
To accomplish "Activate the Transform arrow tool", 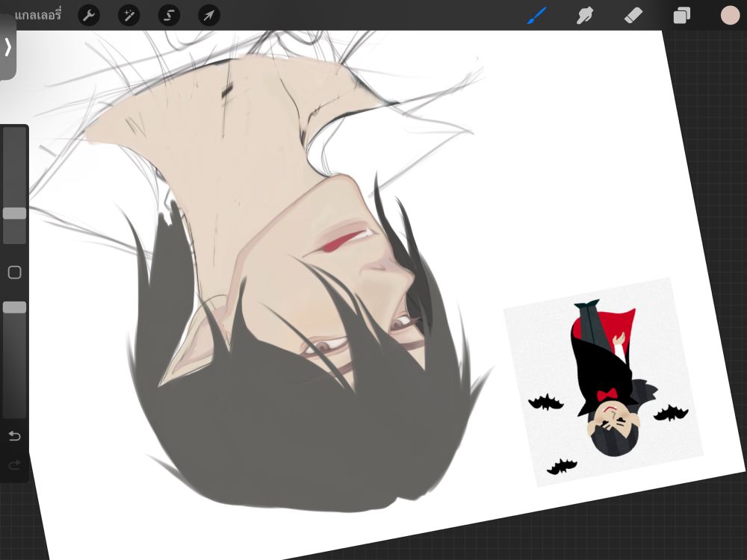I will click(209, 16).
